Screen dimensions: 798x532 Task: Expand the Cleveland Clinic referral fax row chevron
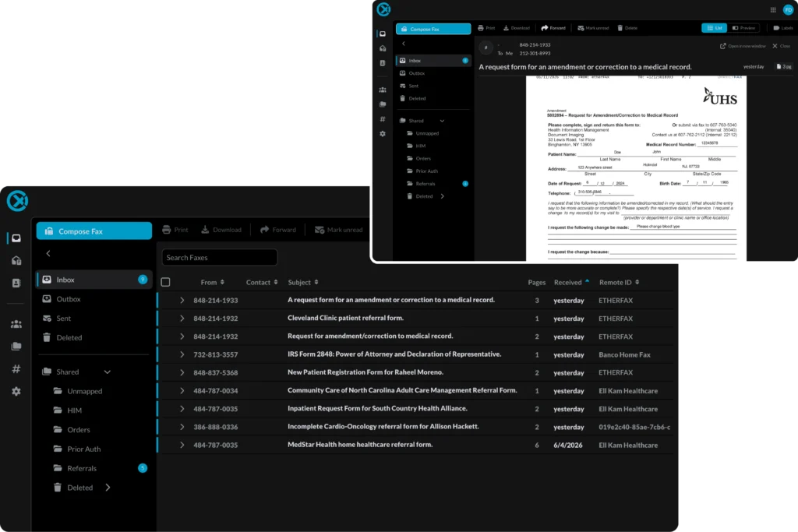click(x=182, y=319)
